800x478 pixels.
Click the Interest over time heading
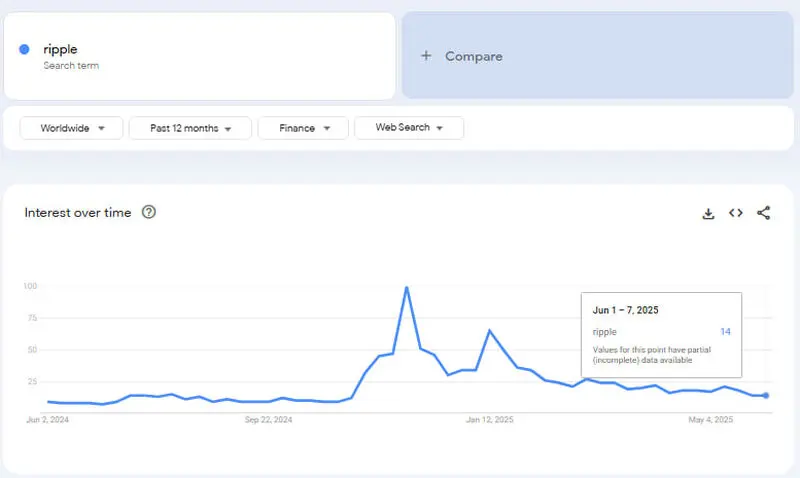(78, 213)
